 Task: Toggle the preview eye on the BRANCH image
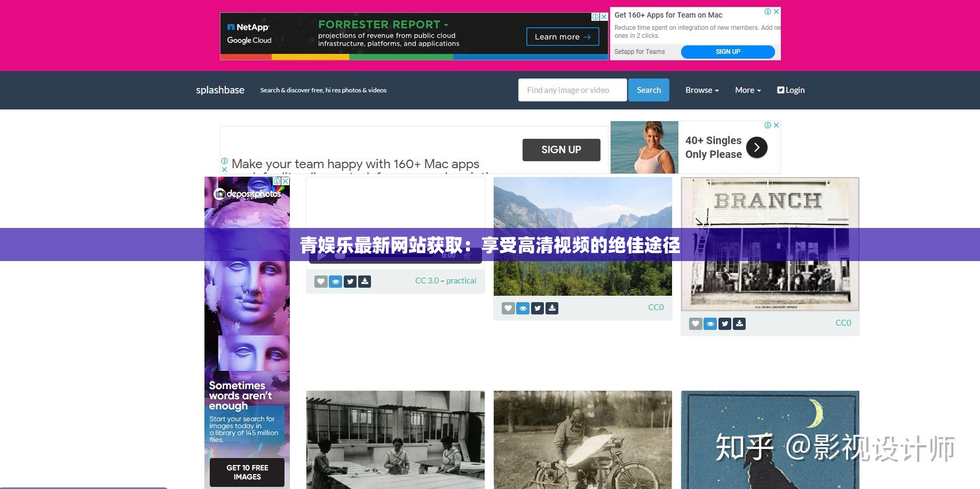[710, 324]
